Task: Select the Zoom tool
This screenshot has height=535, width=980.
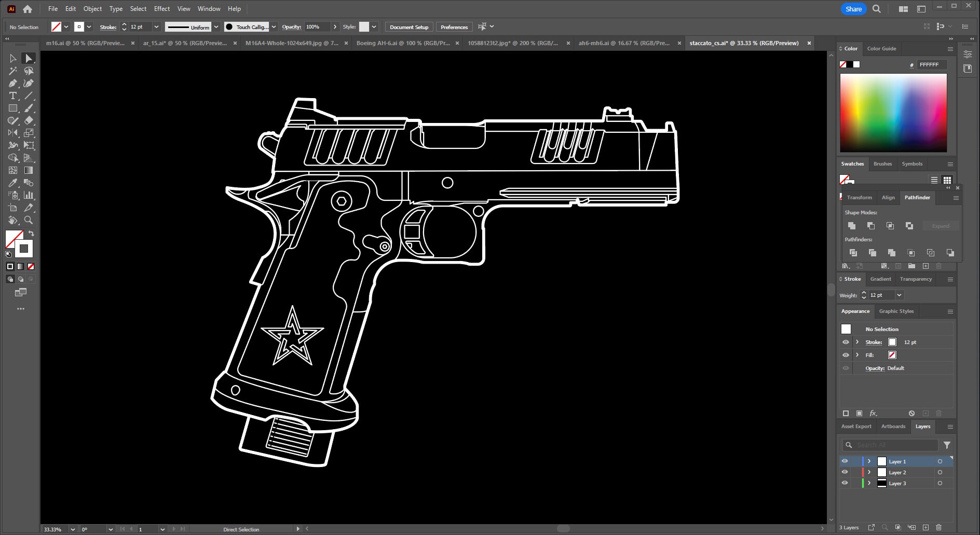Action: pyautogui.click(x=29, y=220)
